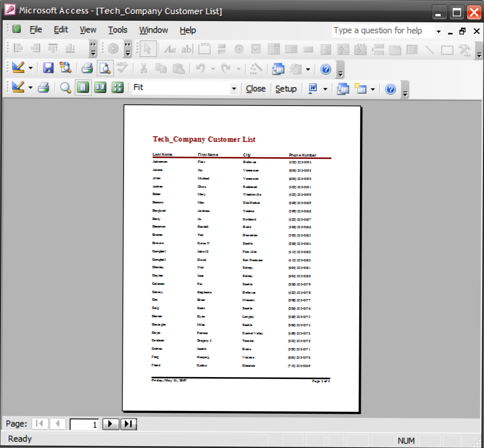
Task: Click the Cut scissors icon
Action: (144, 68)
